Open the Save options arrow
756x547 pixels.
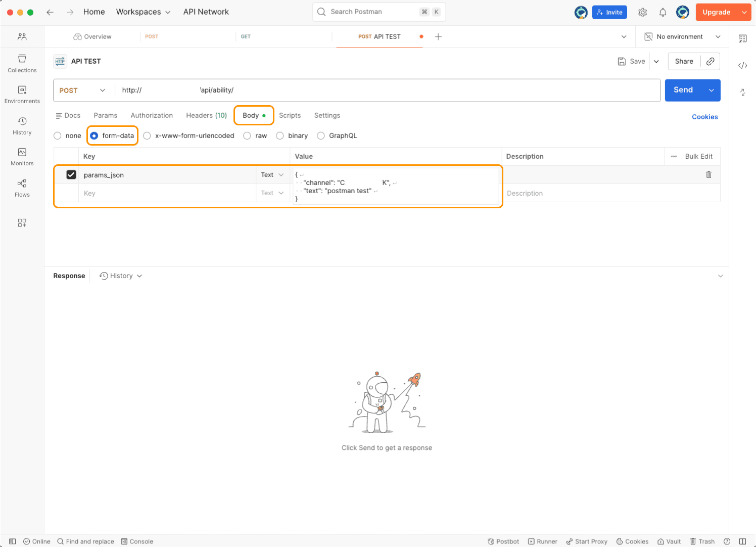pos(656,61)
